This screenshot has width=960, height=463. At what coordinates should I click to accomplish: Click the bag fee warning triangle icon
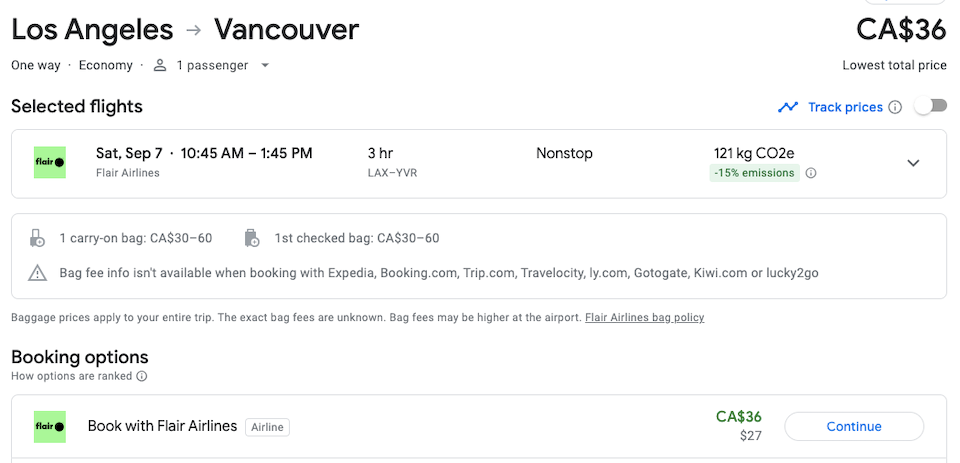[37, 273]
